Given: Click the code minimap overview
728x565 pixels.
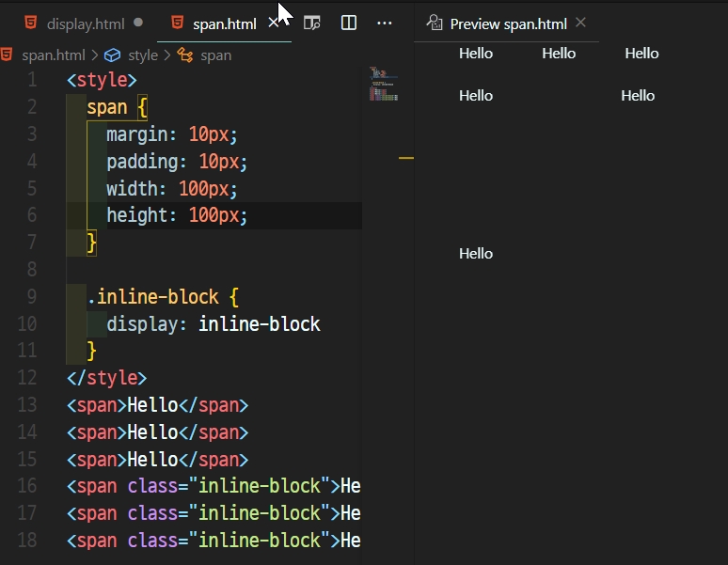Looking at the screenshot, I should click(384, 84).
